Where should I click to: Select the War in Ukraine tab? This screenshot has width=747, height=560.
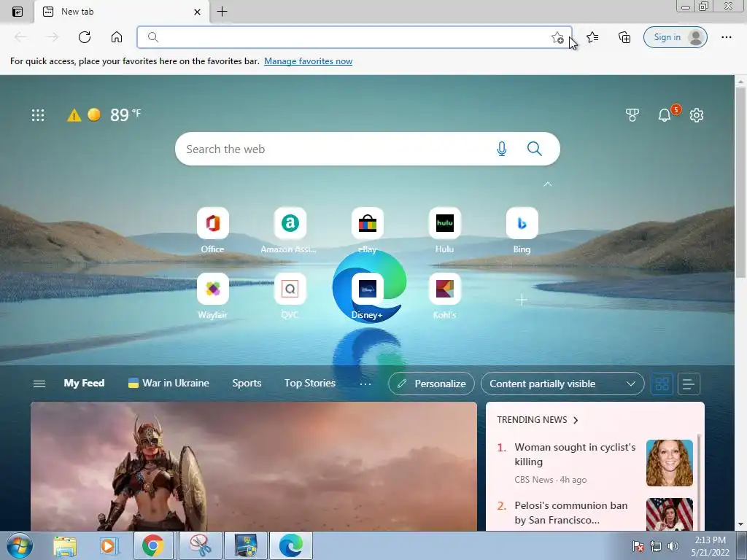(x=169, y=384)
